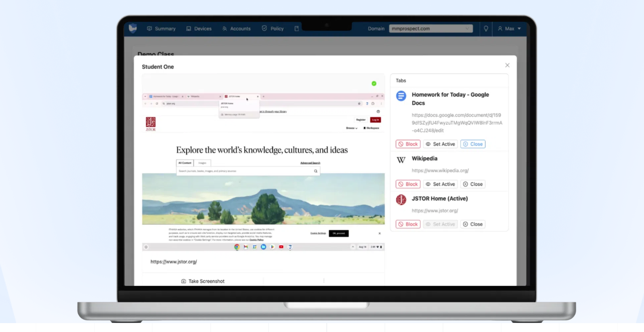
Task: Click the Wikipedia browser tab in student screenshot
Action: (204, 97)
